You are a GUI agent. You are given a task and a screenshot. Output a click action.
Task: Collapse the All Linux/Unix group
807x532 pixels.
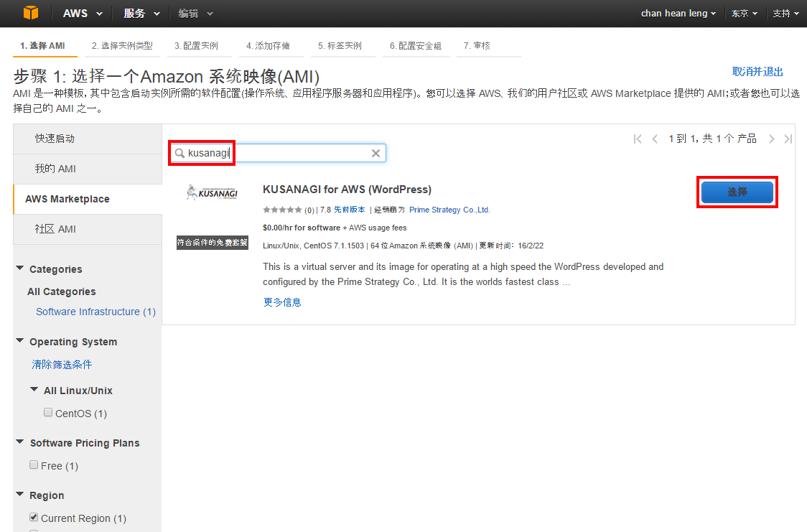point(34,389)
